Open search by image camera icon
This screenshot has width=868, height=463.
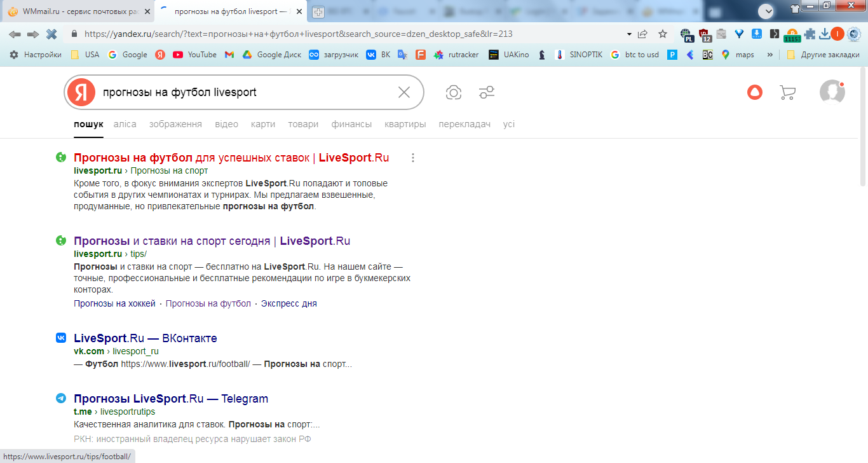point(454,93)
